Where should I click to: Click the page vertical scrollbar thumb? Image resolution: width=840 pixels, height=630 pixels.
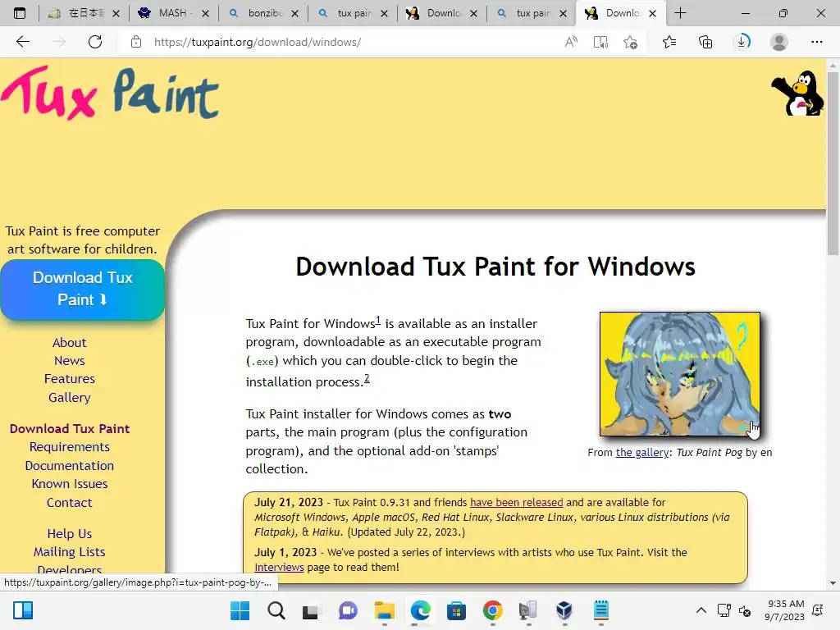(833, 165)
